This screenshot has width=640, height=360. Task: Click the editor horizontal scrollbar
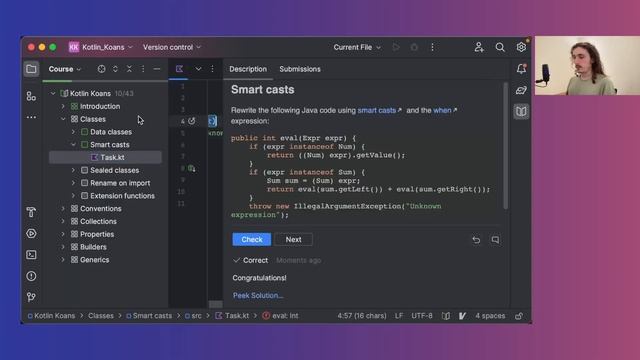point(216,304)
